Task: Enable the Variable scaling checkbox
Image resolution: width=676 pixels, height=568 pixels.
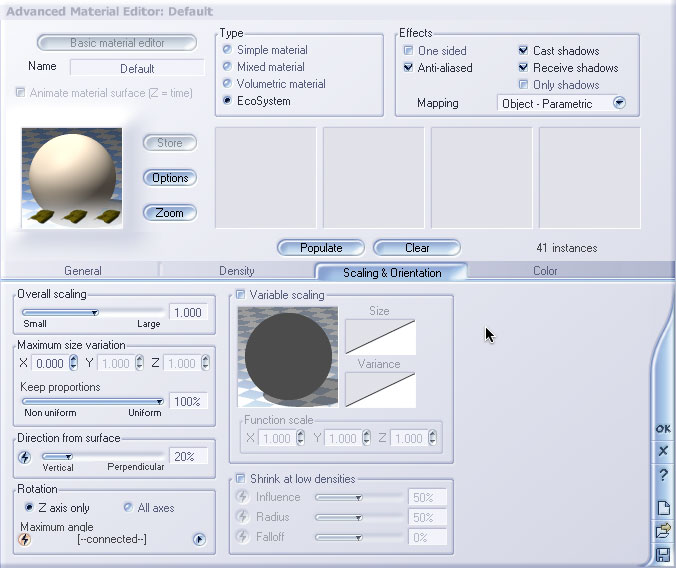Action: [240, 295]
